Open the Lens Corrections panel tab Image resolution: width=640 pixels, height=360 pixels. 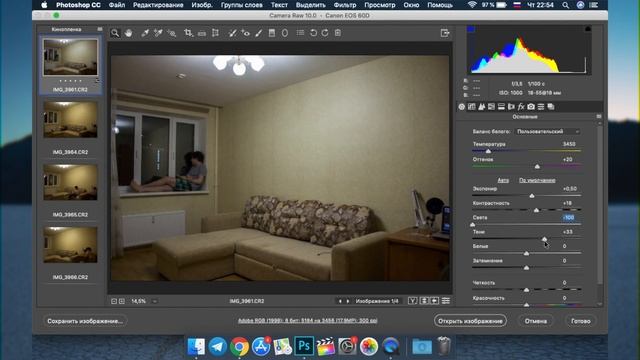[511, 107]
